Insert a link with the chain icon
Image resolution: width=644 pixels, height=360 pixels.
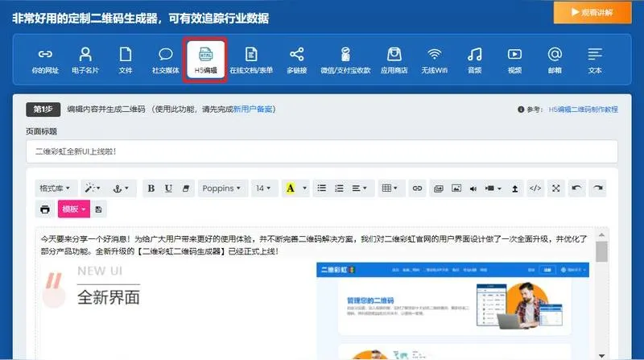click(417, 188)
